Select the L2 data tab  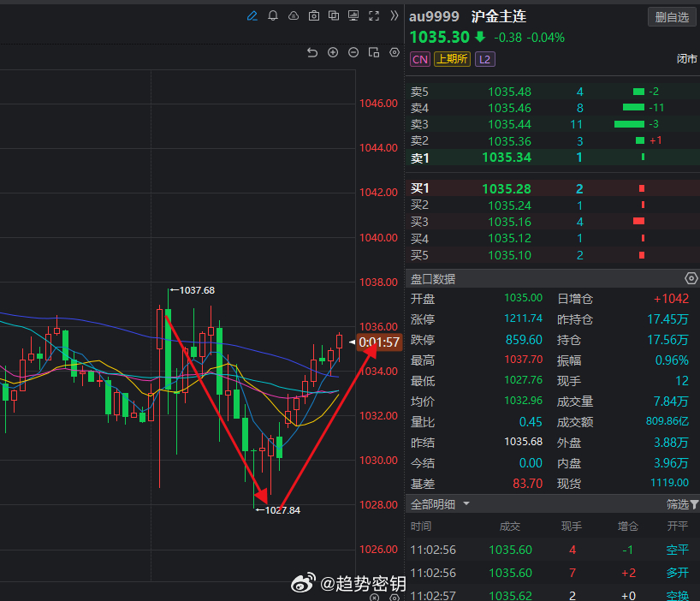(x=484, y=59)
